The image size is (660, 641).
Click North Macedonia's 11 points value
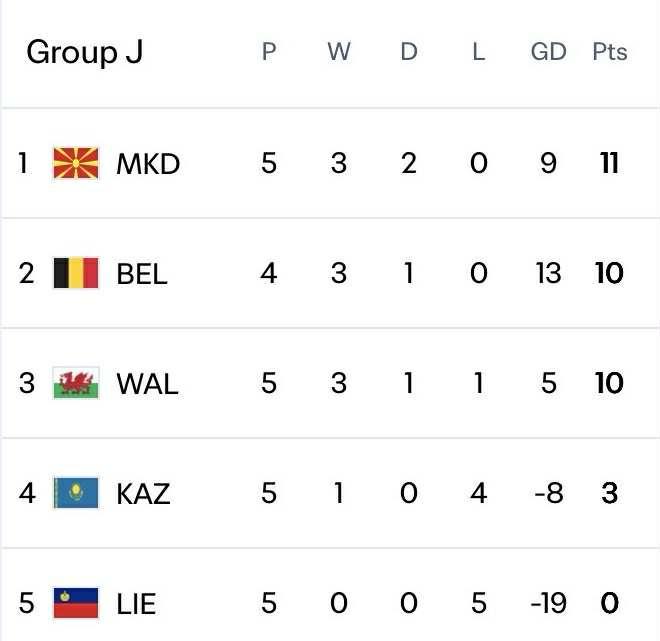[609, 163]
